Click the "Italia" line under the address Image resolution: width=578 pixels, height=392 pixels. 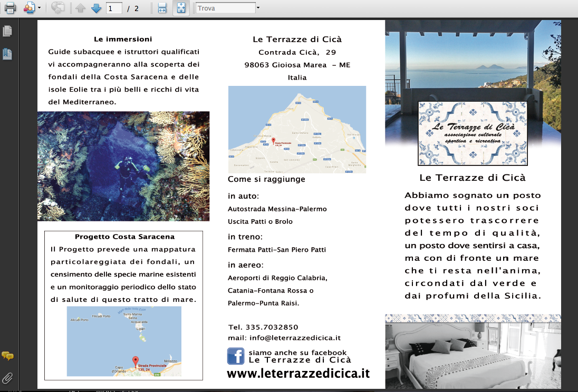(297, 77)
